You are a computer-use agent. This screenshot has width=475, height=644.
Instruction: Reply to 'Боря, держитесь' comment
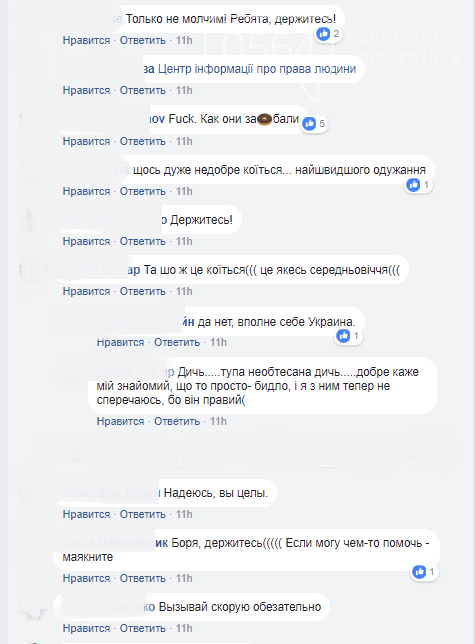(x=142, y=578)
